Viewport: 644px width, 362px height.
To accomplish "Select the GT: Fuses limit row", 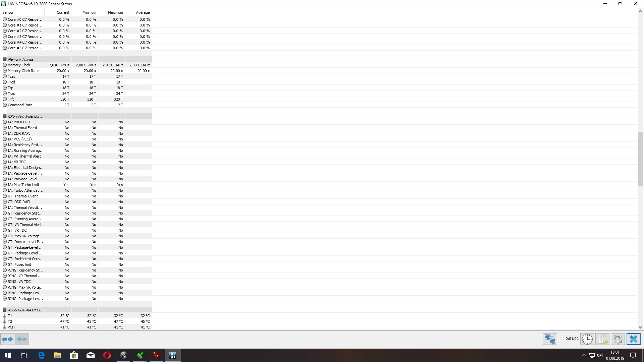I will 76,264.
